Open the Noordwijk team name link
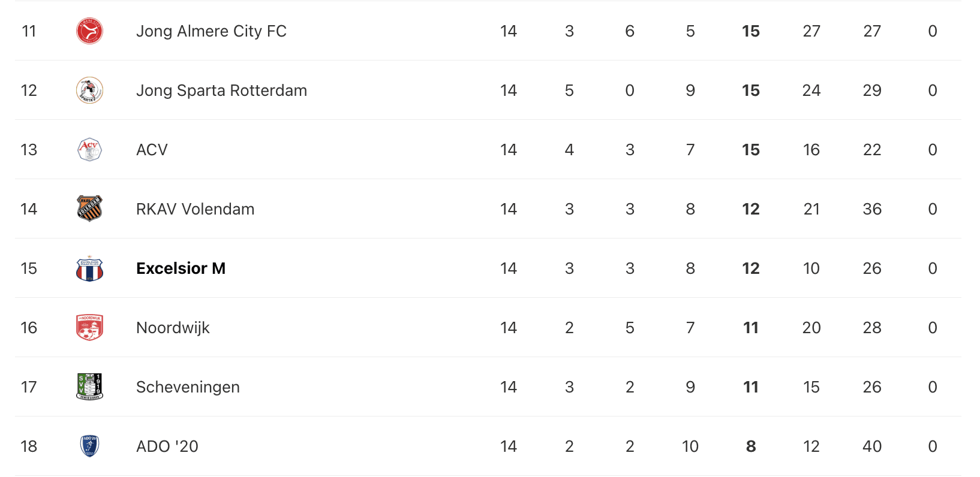The height and width of the screenshot is (477, 980). pos(173,328)
